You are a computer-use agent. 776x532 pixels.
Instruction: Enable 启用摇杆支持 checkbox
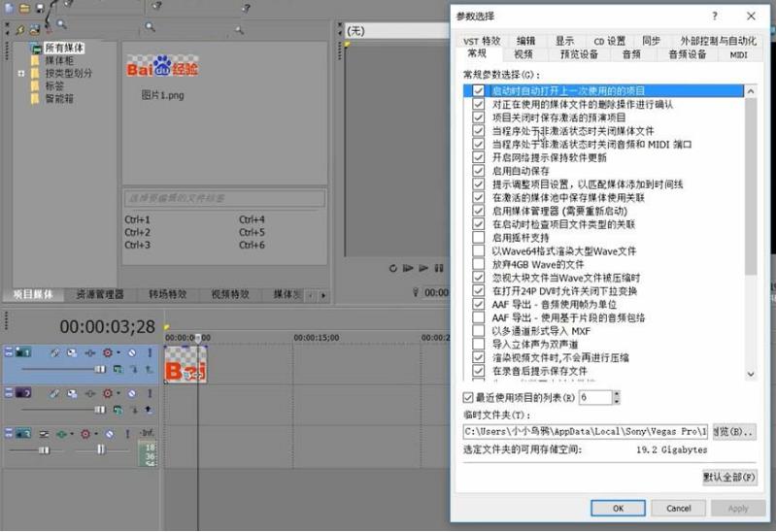coord(478,238)
